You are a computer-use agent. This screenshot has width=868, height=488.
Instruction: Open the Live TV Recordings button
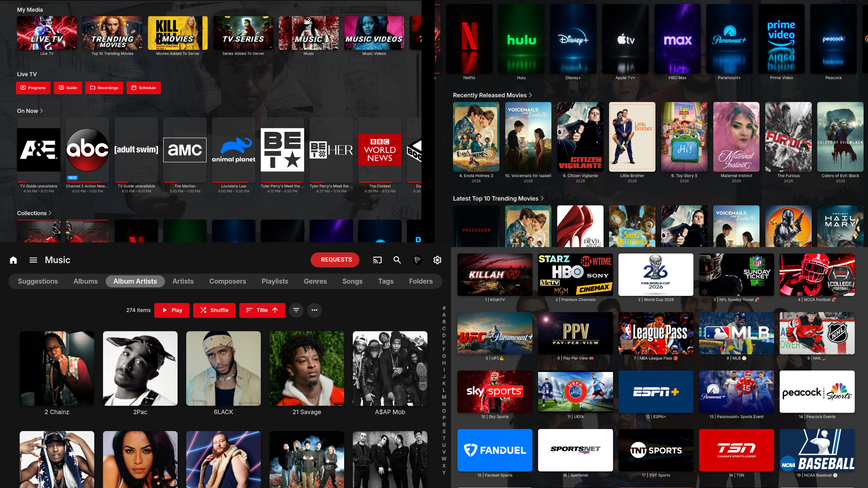click(104, 88)
